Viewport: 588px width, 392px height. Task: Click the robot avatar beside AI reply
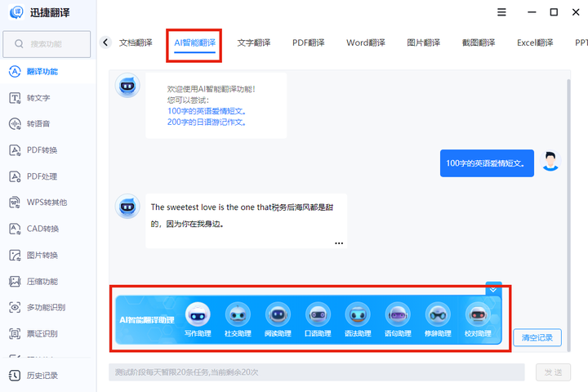[x=127, y=207]
